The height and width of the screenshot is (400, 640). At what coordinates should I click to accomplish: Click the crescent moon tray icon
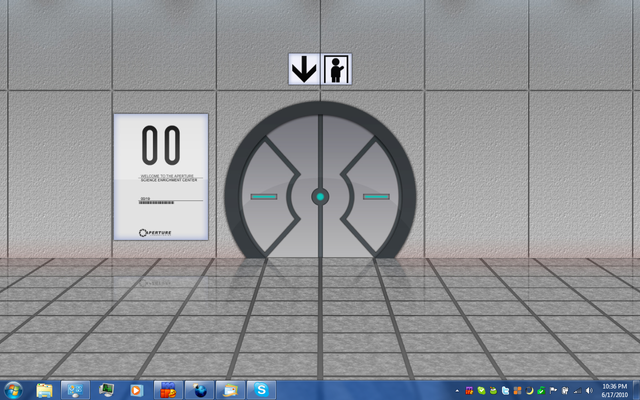click(x=529, y=391)
